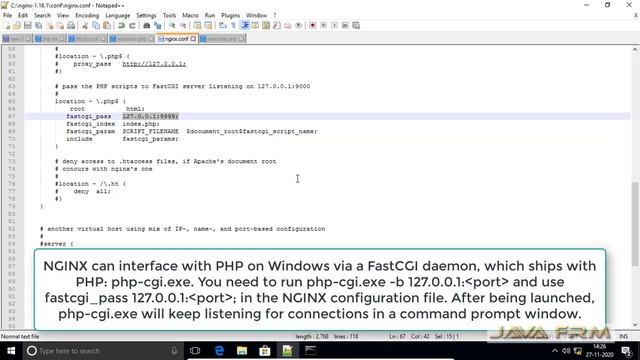Image resolution: width=640 pixels, height=360 pixels.
Task: Click the Open file toolbar icon
Action: tap(17, 25)
